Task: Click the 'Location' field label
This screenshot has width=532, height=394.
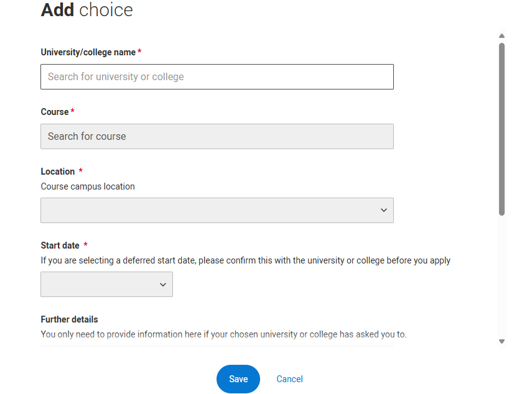Action: [58, 172]
